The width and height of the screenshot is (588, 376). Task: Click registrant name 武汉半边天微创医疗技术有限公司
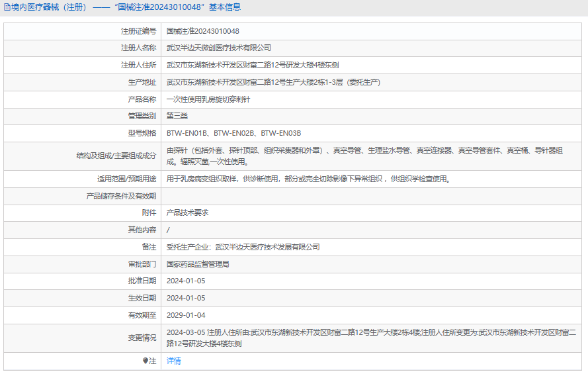pos(218,48)
